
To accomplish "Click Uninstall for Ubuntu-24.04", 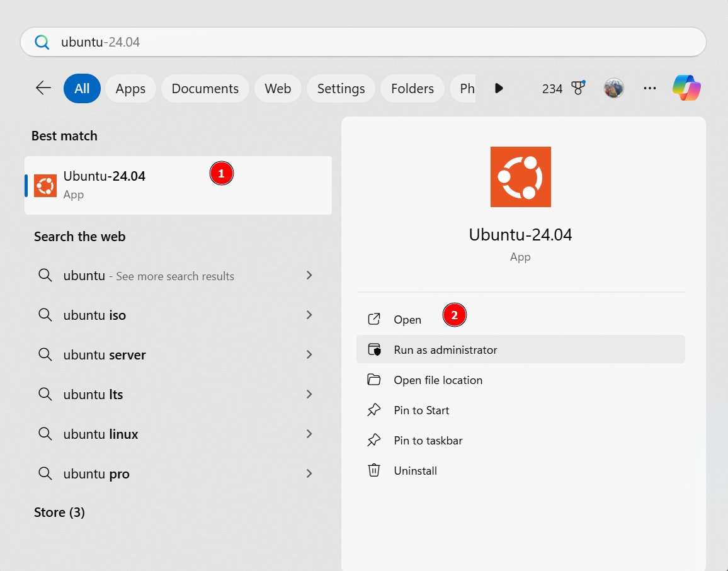I will [415, 470].
